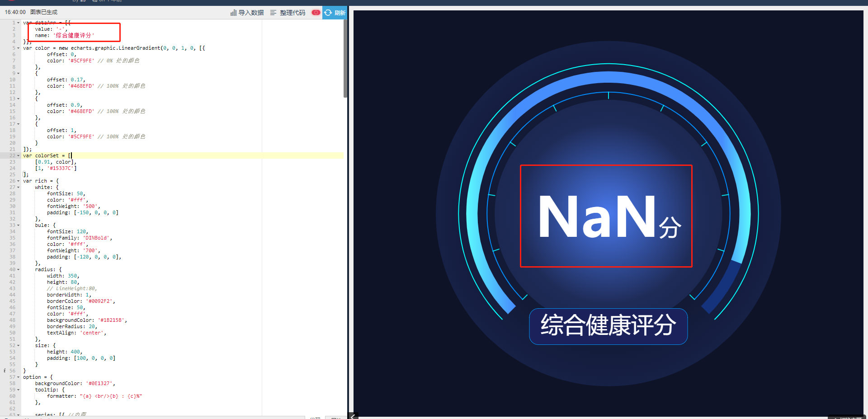Fold the dataArr block at line 1
The width and height of the screenshot is (868, 419).
click(18, 23)
